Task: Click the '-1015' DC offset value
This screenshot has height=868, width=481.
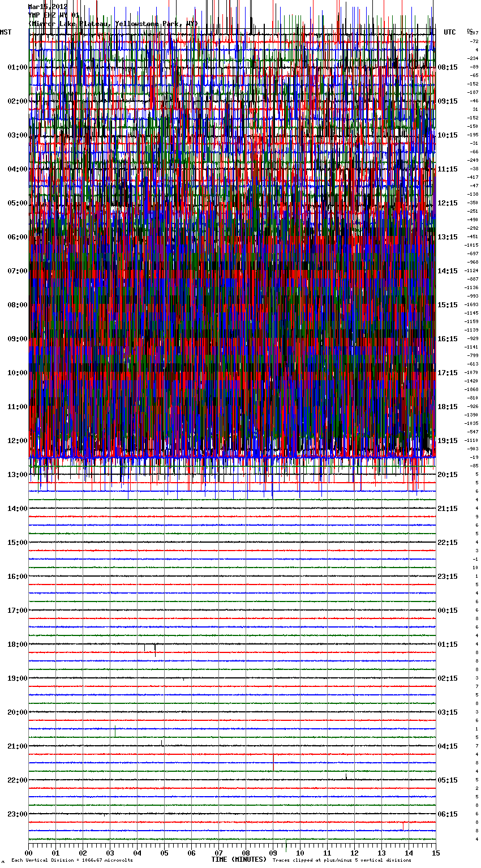Action: tap(471, 246)
